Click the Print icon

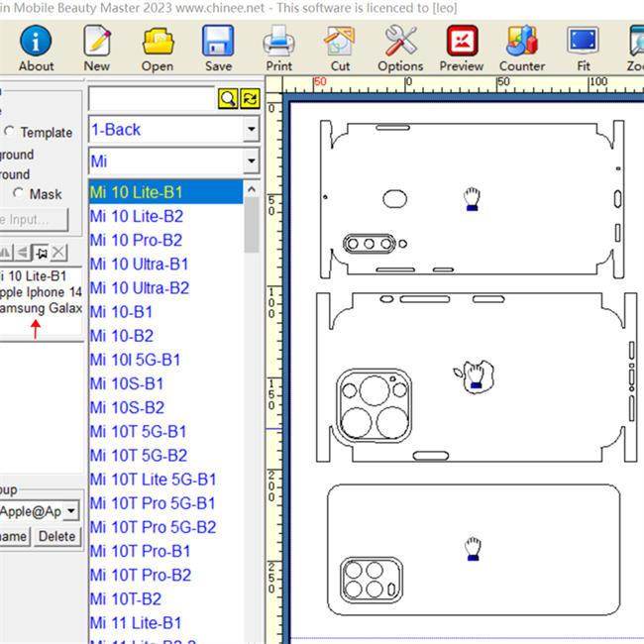coord(278,48)
